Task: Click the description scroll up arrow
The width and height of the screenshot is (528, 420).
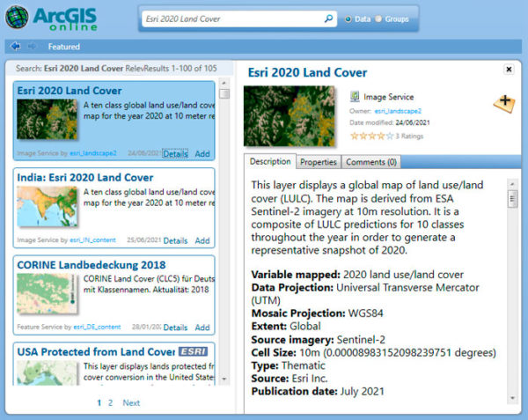Action: click(x=512, y=184)
